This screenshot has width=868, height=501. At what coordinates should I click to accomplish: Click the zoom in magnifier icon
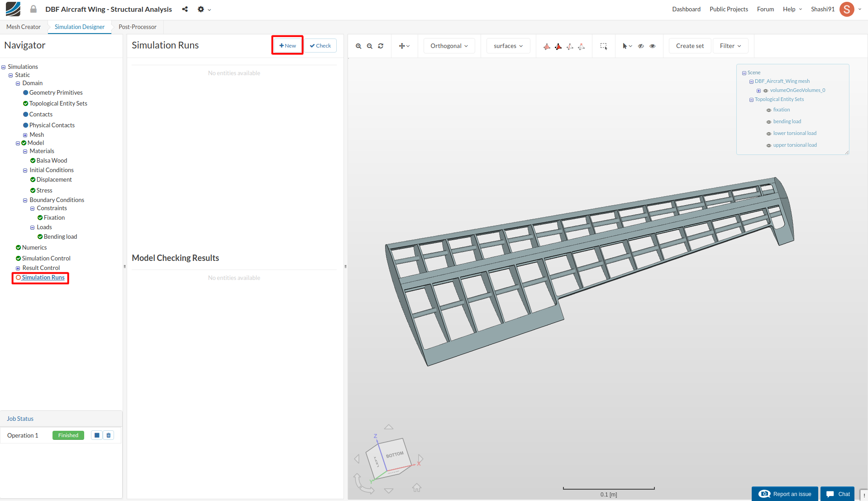[x=358, y=46]
